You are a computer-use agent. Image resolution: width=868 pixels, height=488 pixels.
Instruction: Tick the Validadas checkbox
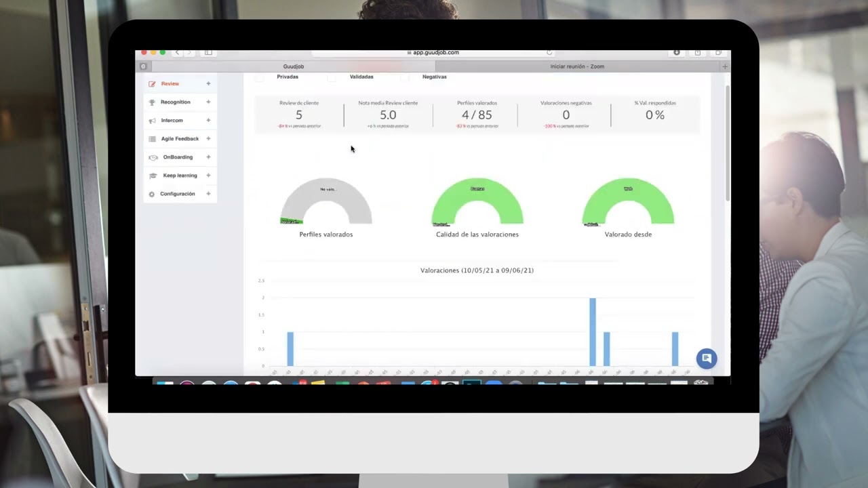pos(332,77)
